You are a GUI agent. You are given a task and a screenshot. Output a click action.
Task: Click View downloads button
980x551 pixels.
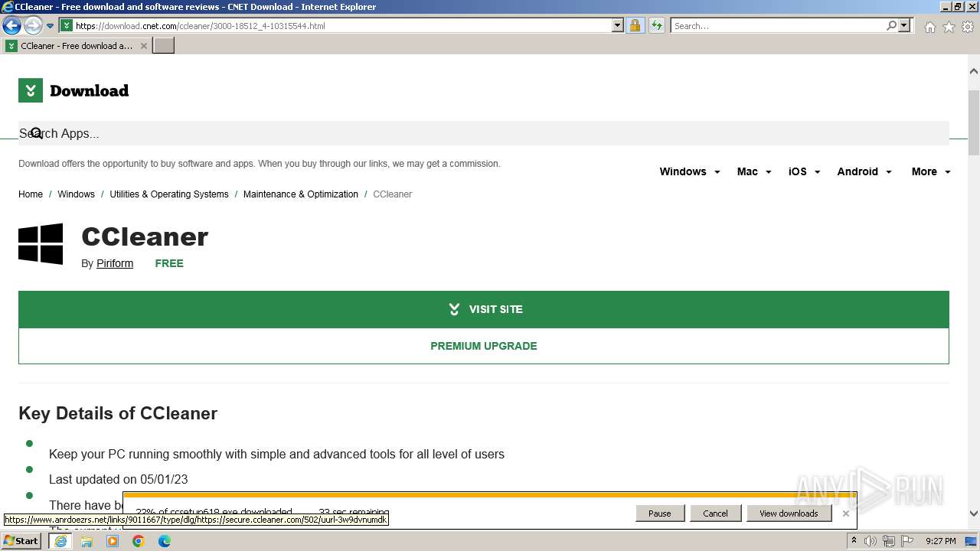click(789, 514)
